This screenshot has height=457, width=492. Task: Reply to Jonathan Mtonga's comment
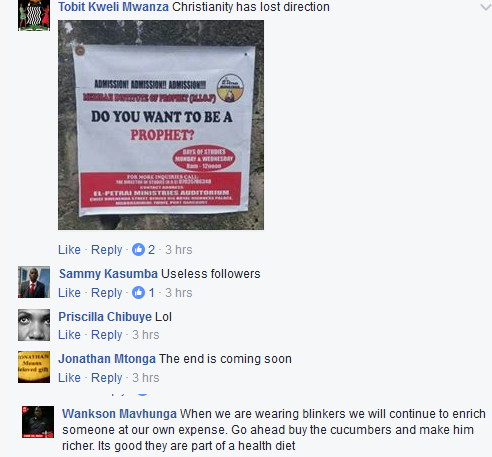coord(107,378)
